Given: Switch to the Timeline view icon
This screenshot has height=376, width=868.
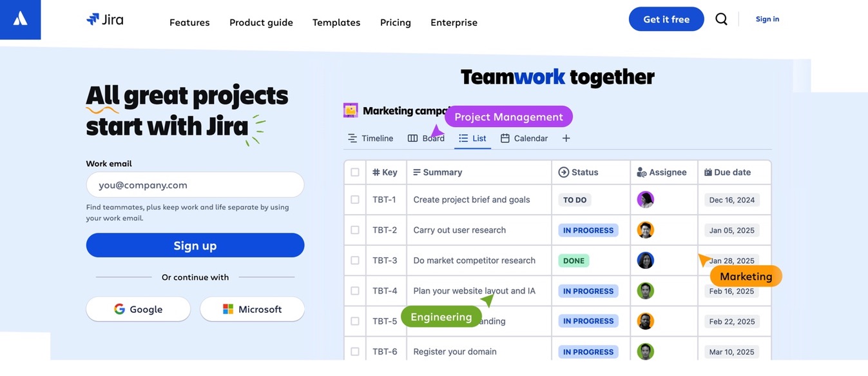Looking at the screenshot, I should (352, 138).
